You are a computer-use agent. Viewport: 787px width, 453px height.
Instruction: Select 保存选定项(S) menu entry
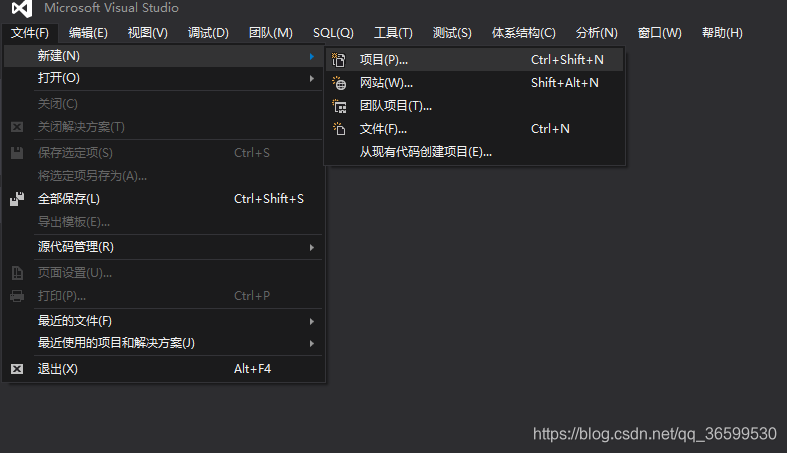click(x=163, y=153)
